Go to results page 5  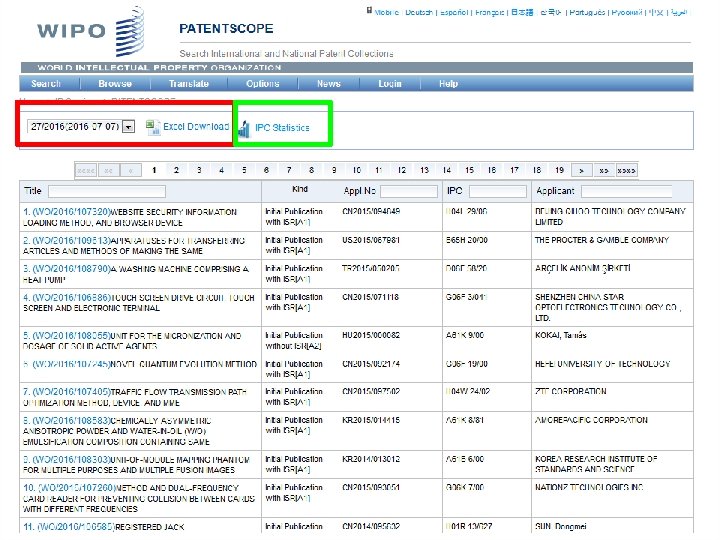pos(244,170)
